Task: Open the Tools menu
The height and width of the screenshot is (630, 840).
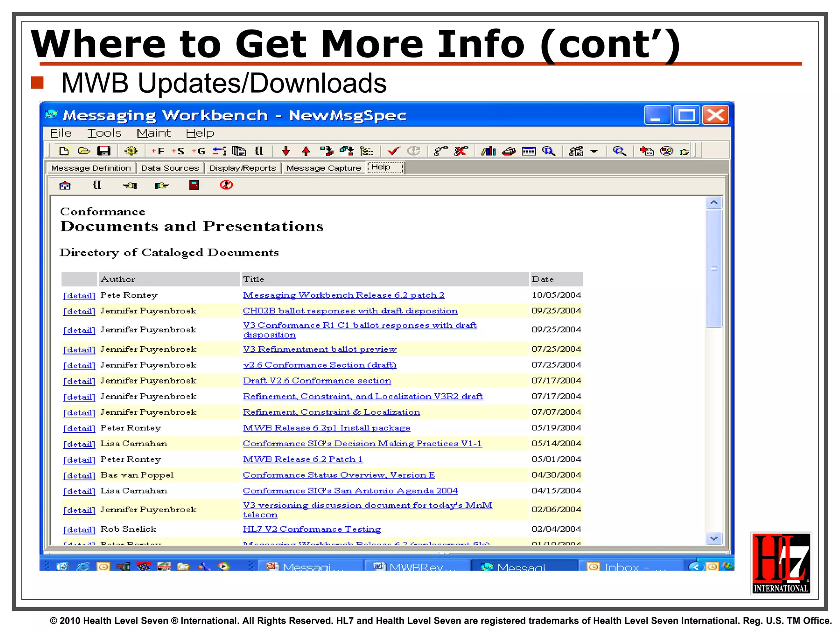Action: (x=104, y=133)
